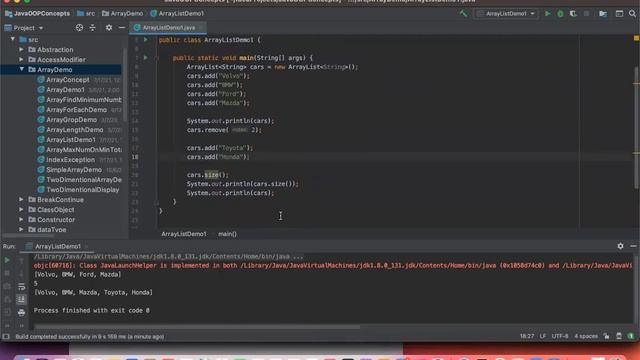Toggle soft-wrap in Run console
The image size is (640, 360).
tap(21, 287)
